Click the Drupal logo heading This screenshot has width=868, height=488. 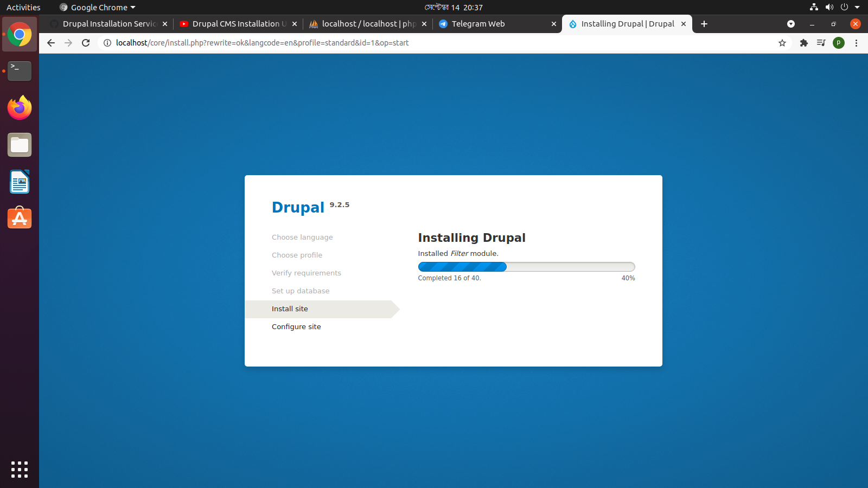(x=298, y=207)
